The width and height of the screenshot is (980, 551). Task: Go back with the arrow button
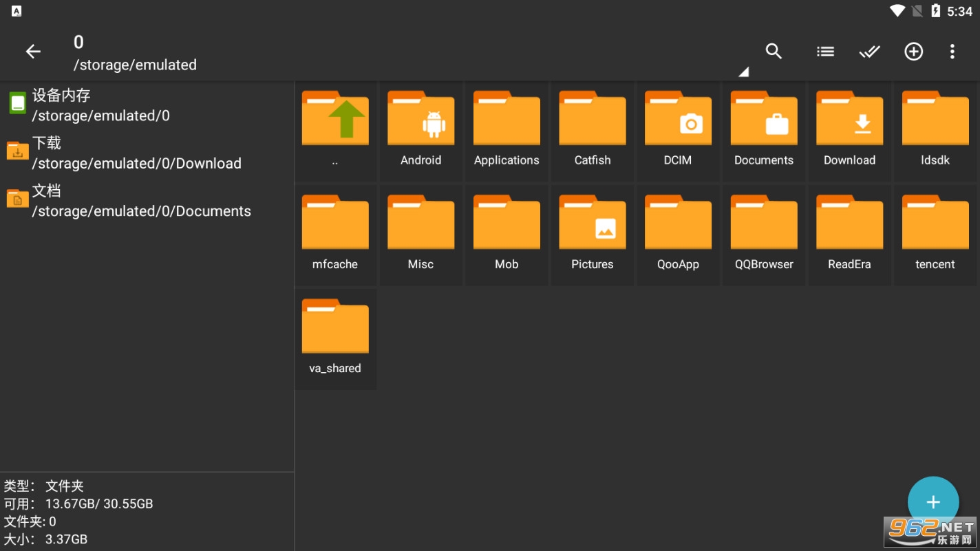point(33,52)
